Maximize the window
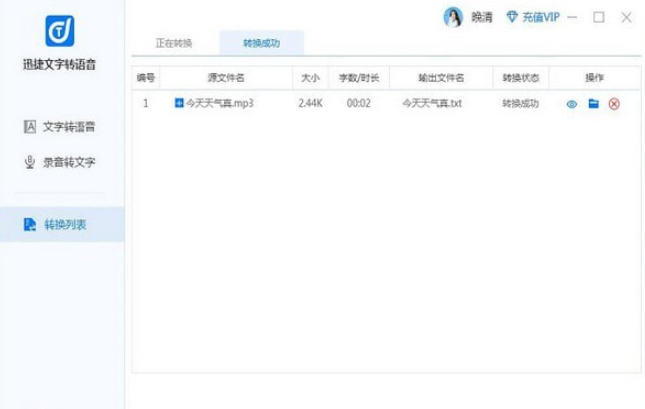645x409 pixels. coord(599,17)
